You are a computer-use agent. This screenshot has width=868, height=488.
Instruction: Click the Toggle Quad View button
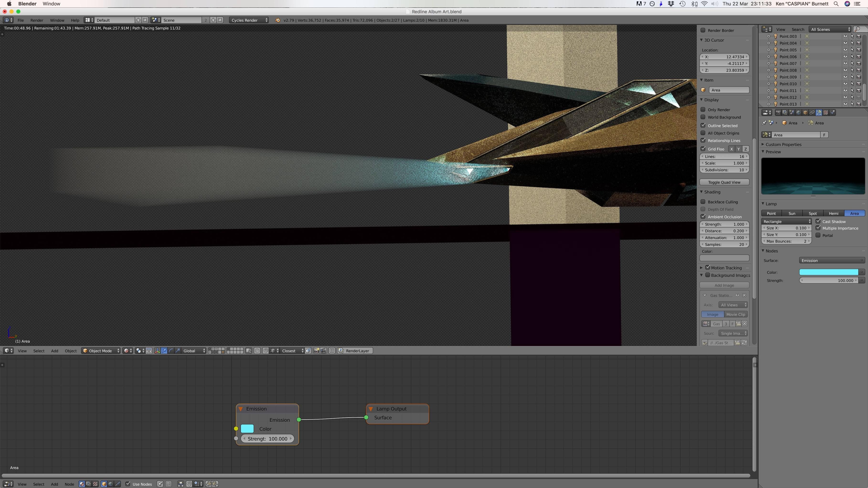pyautogui.click(x=724, y=182)
